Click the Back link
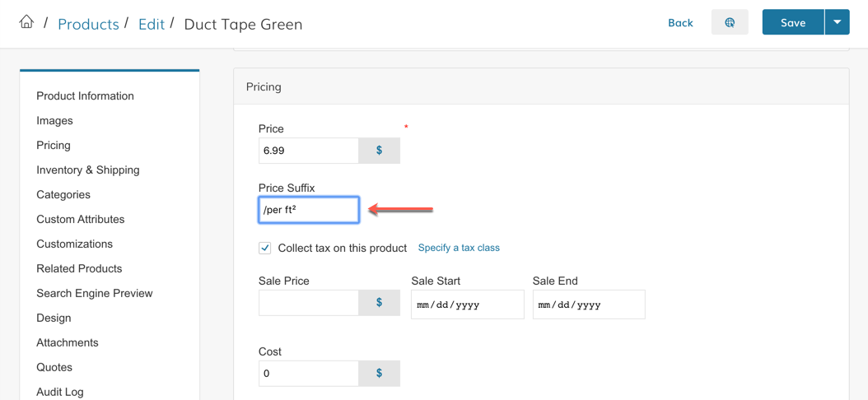868x400 pixels. click(680, 22)
